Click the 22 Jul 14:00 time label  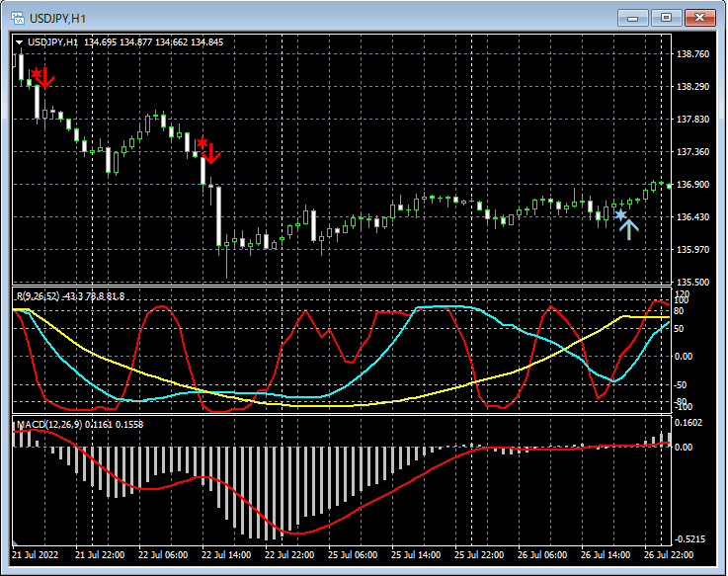[x=226, y=555]
